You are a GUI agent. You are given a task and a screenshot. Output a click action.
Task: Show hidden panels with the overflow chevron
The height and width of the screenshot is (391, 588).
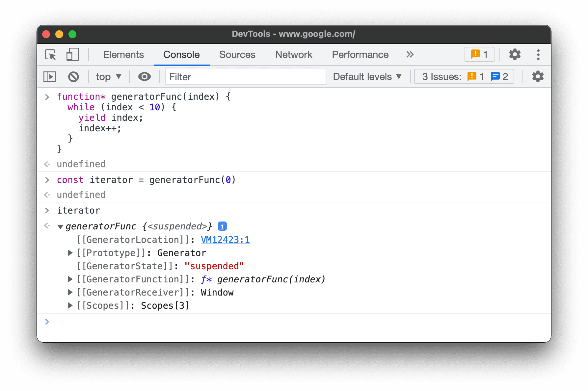pyautogui.click(x=410, y=54)
